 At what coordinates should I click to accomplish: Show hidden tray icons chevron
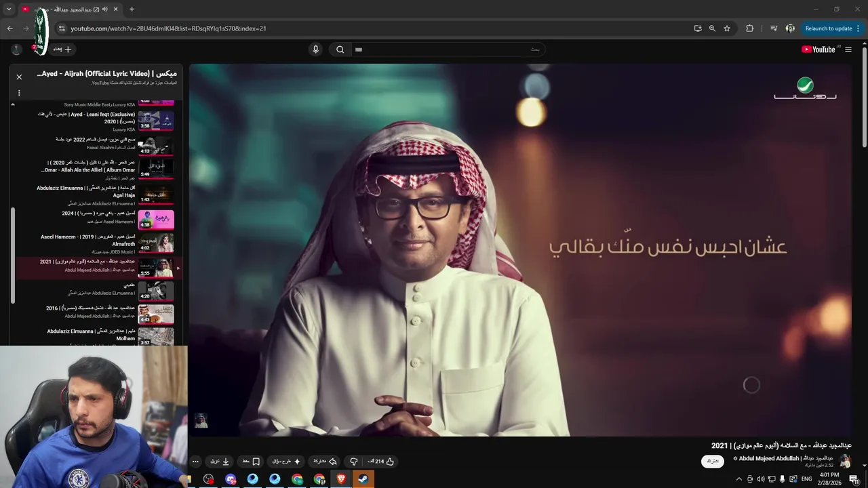coord(739,479)
